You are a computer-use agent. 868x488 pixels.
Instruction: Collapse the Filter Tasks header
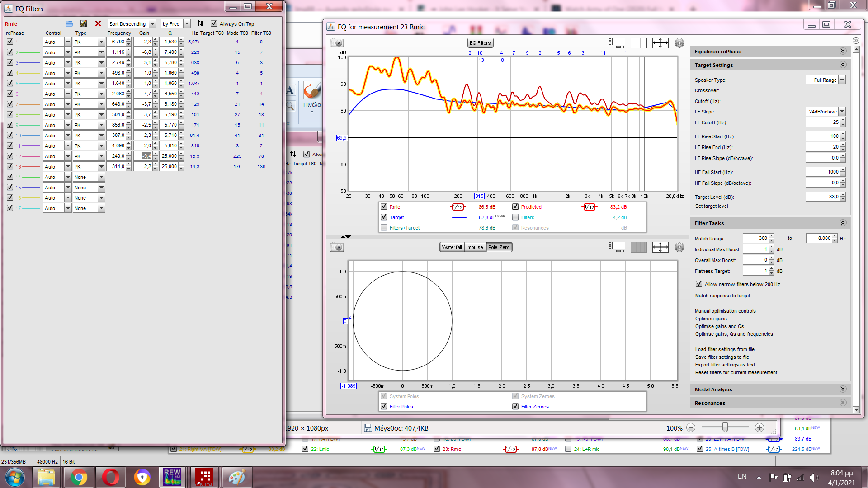[x=770, y=223]
